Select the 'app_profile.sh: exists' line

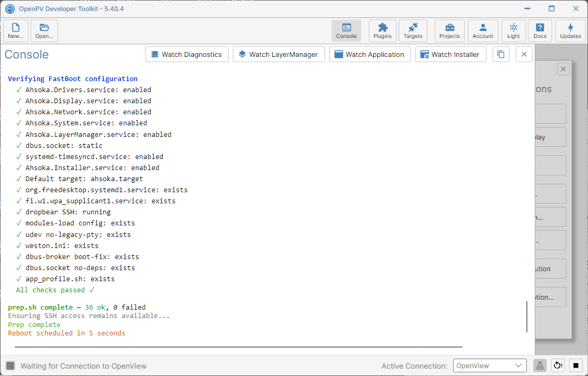(x=66, y=279)
